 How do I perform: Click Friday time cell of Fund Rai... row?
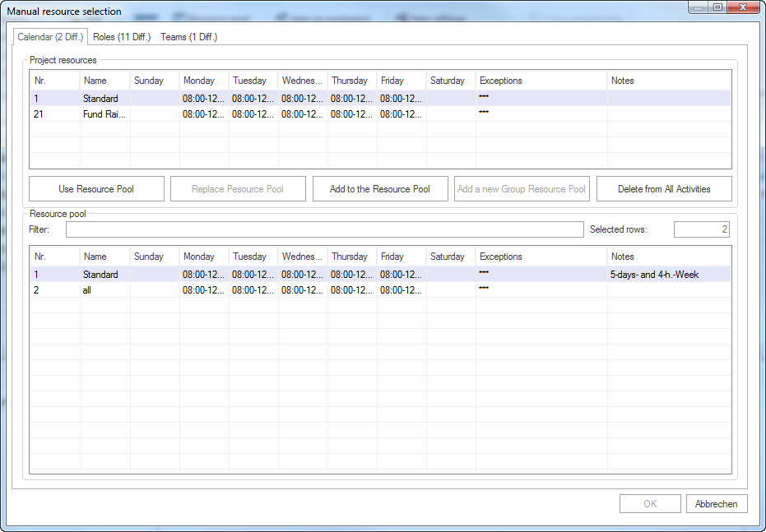pos(401,114)
